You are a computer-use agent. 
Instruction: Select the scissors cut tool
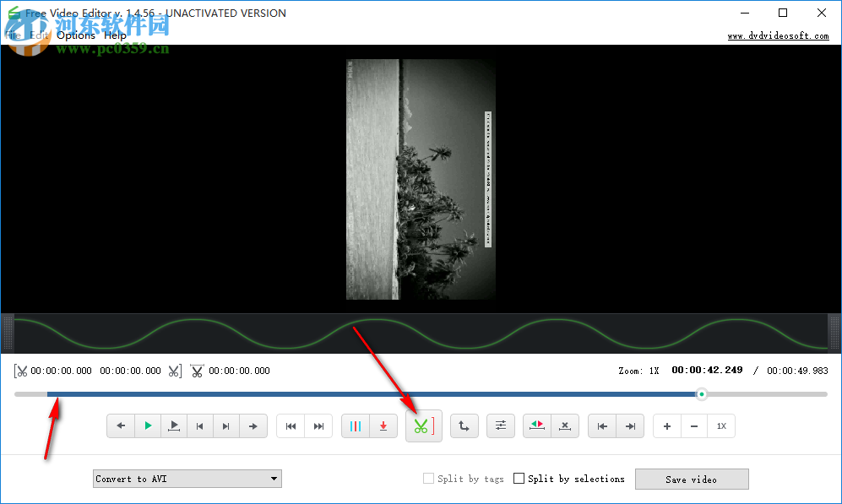point(423,425)
